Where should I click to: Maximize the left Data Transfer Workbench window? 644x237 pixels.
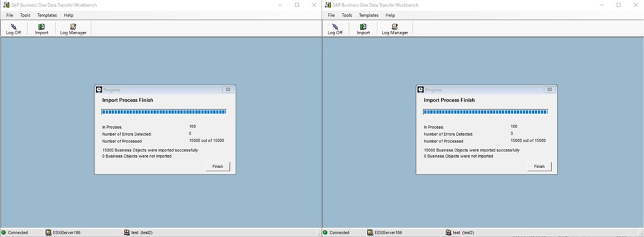click(x=297, y=5)
